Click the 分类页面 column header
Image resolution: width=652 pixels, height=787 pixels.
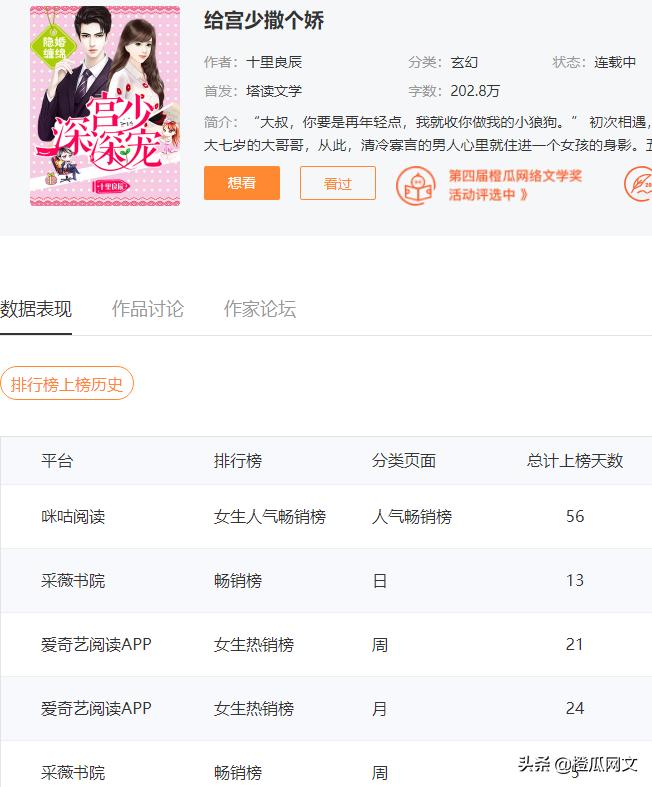point(404,461)
